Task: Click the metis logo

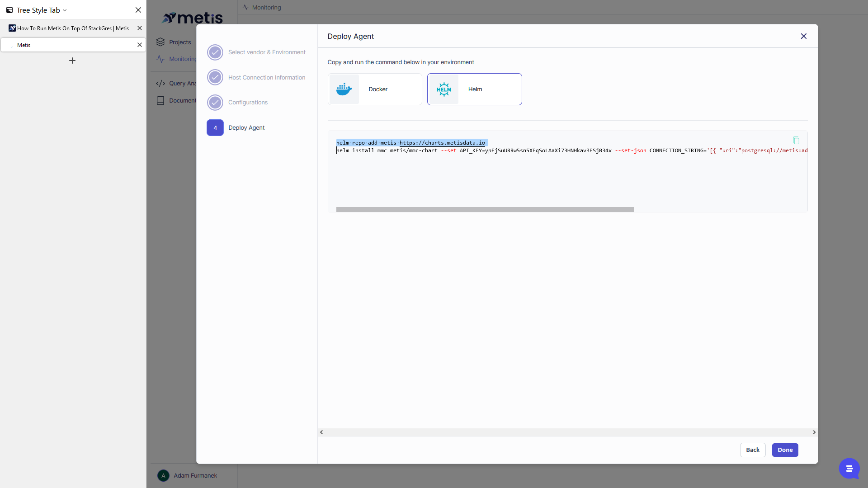Action: 193,18
